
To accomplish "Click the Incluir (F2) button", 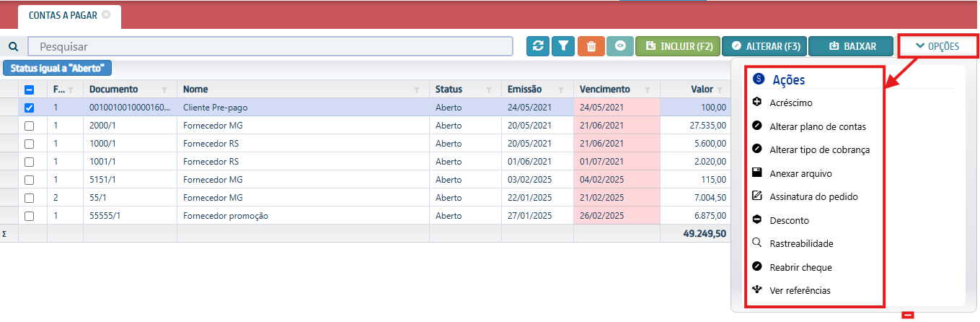I will tap(678, 46).
